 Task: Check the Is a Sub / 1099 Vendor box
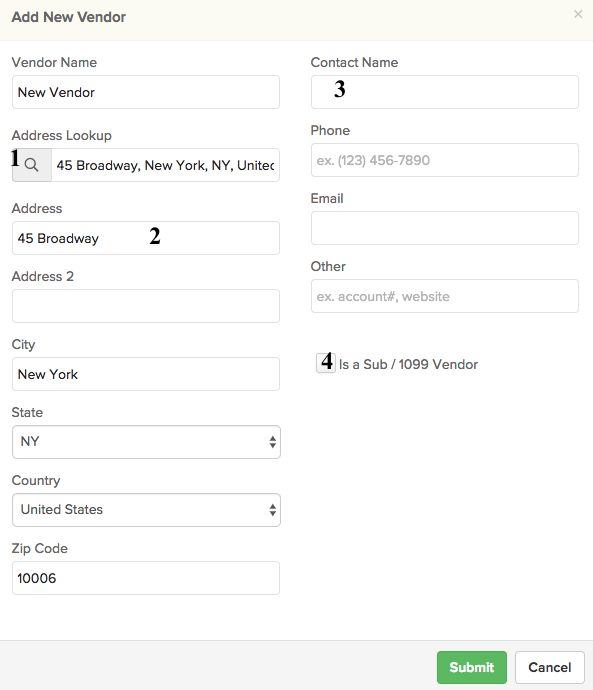pos(326,363)
